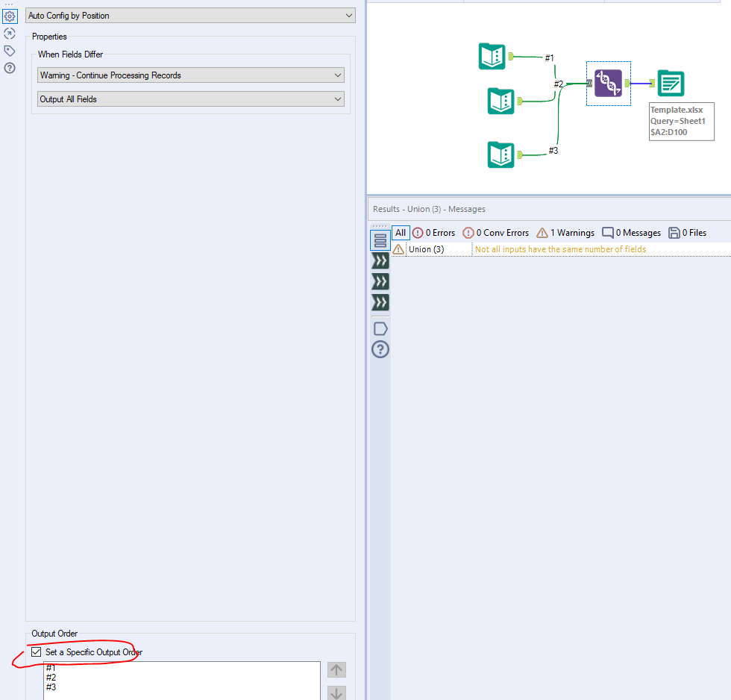Filter results by 0 Errors

(433, 233)
